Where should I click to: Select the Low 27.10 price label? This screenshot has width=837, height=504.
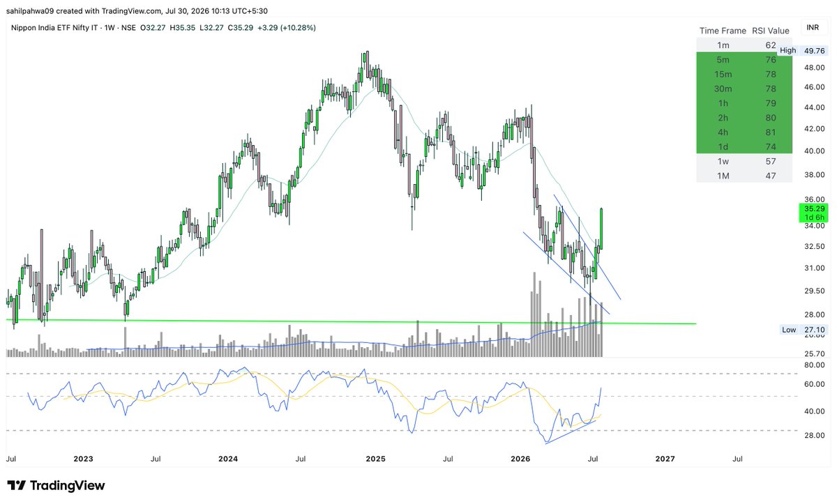804,330
